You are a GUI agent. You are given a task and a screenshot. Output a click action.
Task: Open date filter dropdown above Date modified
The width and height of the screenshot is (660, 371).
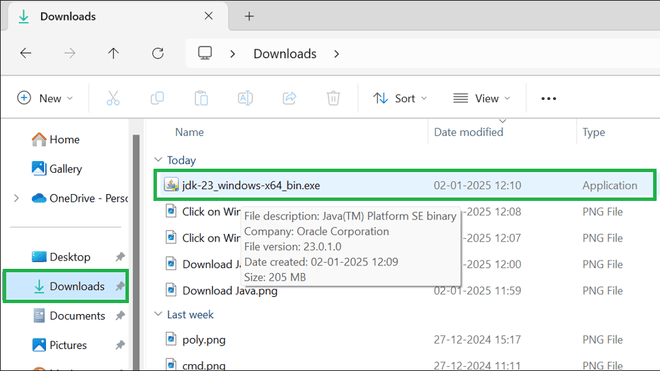click(503, 121)
